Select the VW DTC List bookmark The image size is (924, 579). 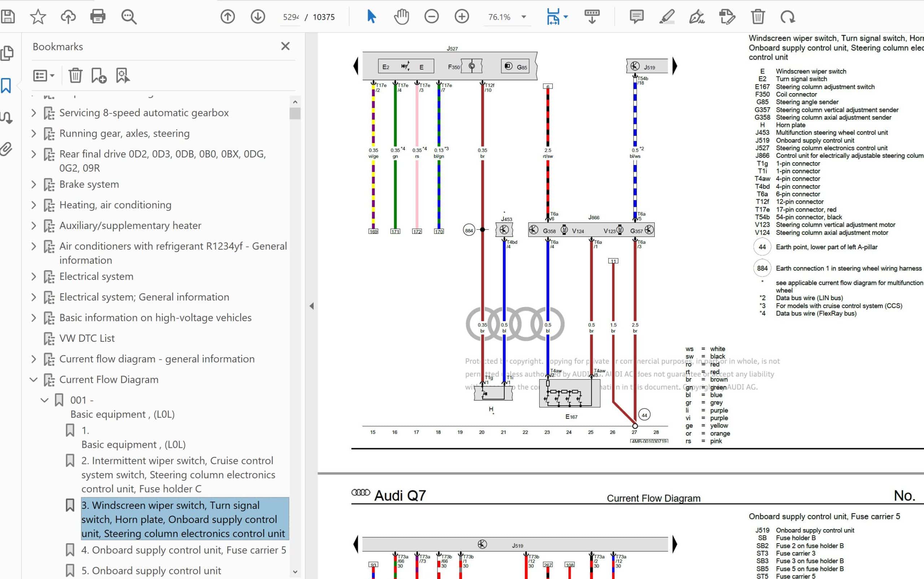click(x=87, y=338)
